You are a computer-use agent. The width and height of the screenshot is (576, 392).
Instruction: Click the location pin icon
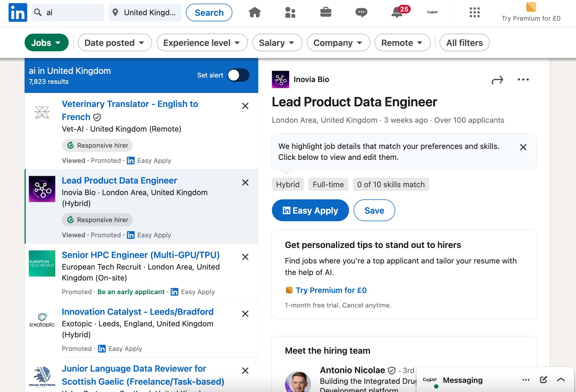click(x=115, y=12)
